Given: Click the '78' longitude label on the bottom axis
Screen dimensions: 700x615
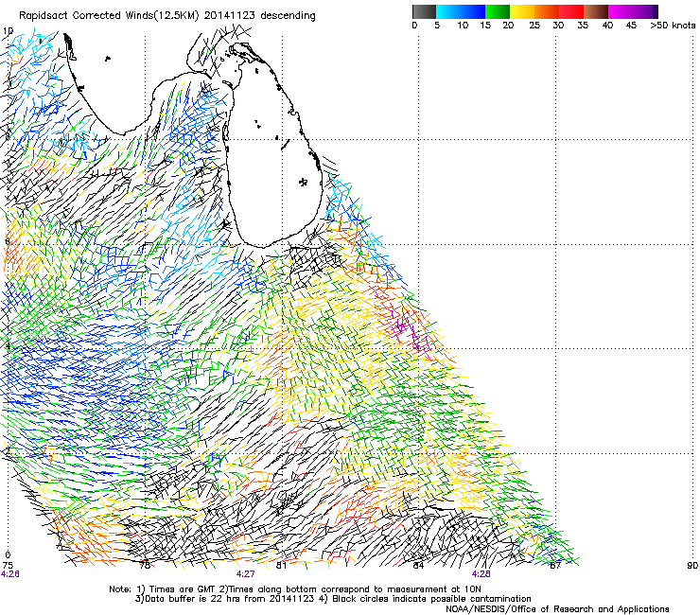Looking at the screenshot, I should 145,565.
